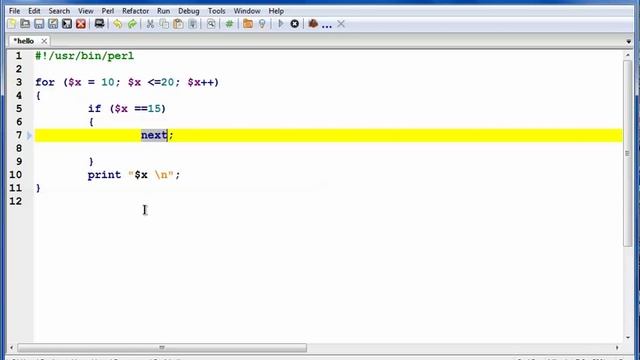This screenshot has height=360, width=640.
Task: Click the "#!/usr/bin/perl" shebang line
Action: (x=84, y=56)
